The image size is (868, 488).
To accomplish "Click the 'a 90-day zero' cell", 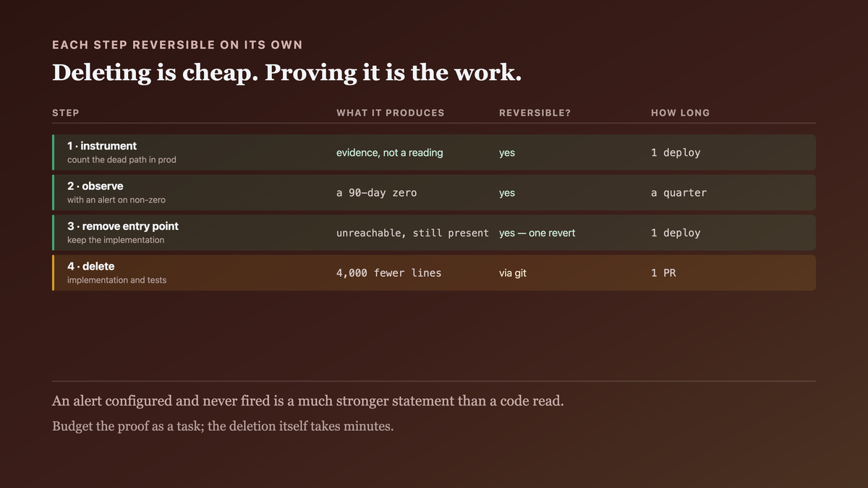I will click(376, 193).
